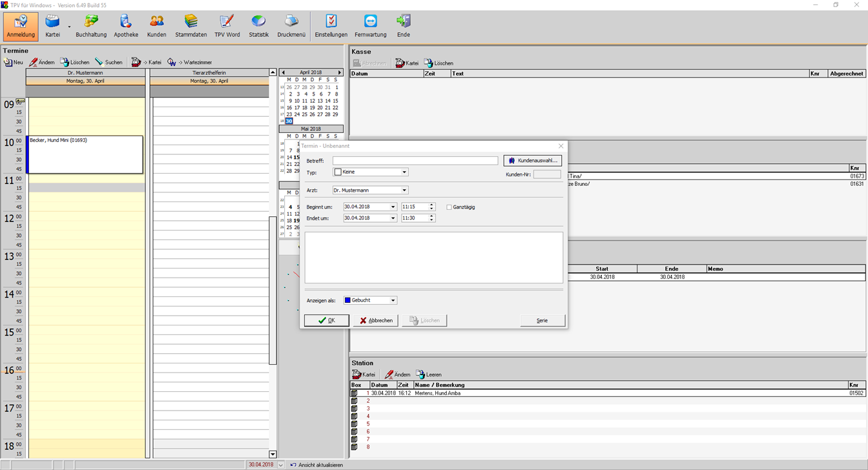Open the Arzt dropdown list
Screen dimensions: 868x470
404,190
